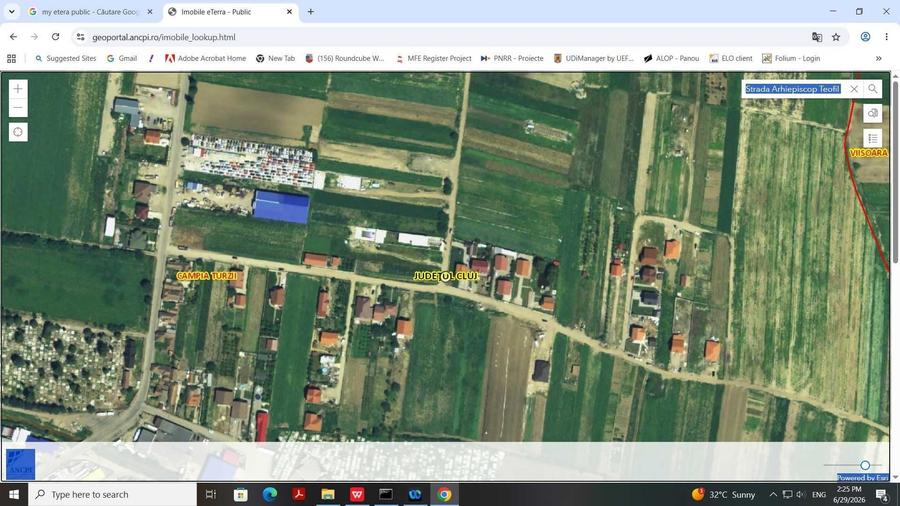Open the 32°C Sunny weather widget
Screen dimensions: 900x506
pos(724,494)
